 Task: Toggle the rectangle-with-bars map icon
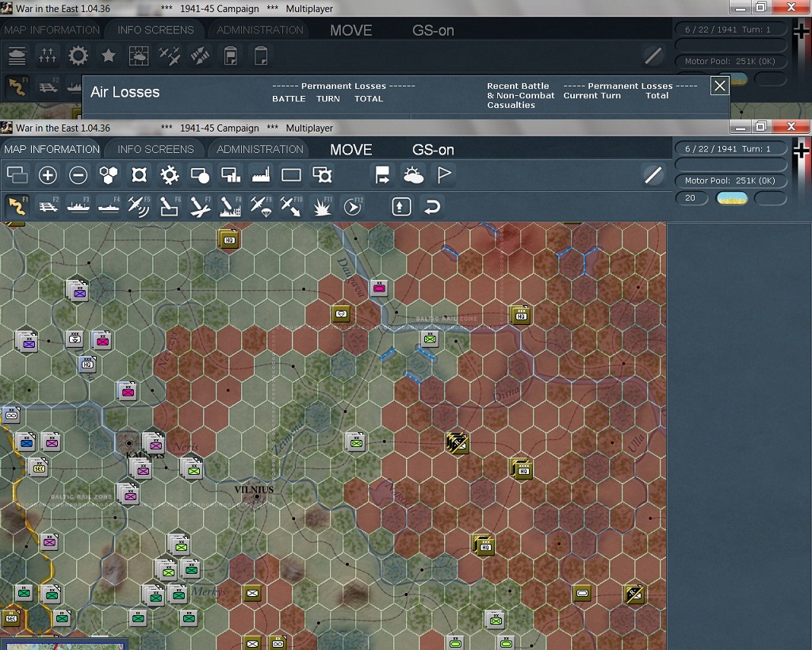(x=231, y=175)
